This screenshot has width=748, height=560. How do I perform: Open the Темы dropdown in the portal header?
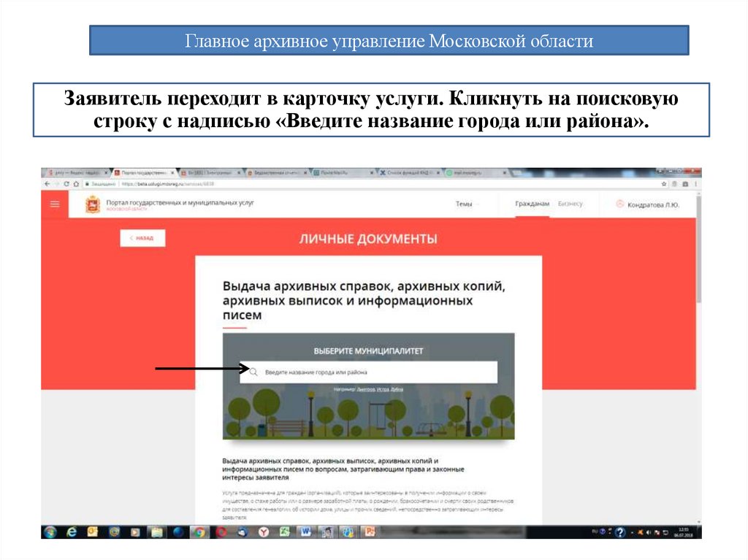click(x=463, y=205)
